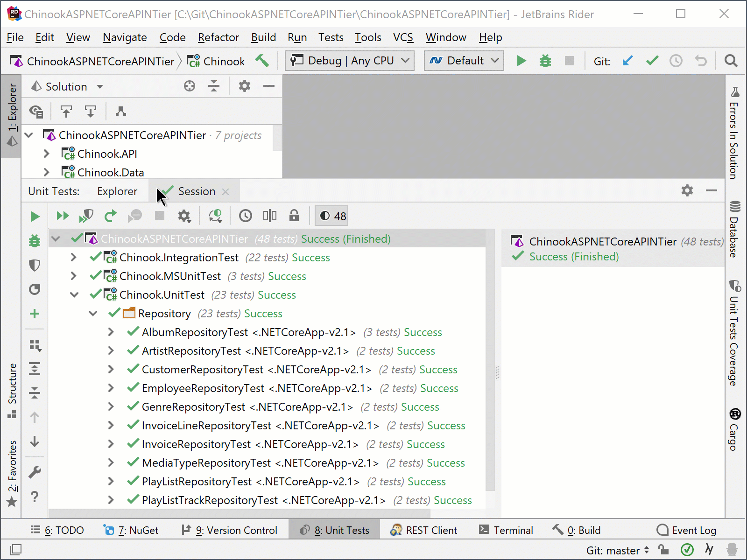
Task: Run selected unit tests play button
Action: [x=35, y=217]
